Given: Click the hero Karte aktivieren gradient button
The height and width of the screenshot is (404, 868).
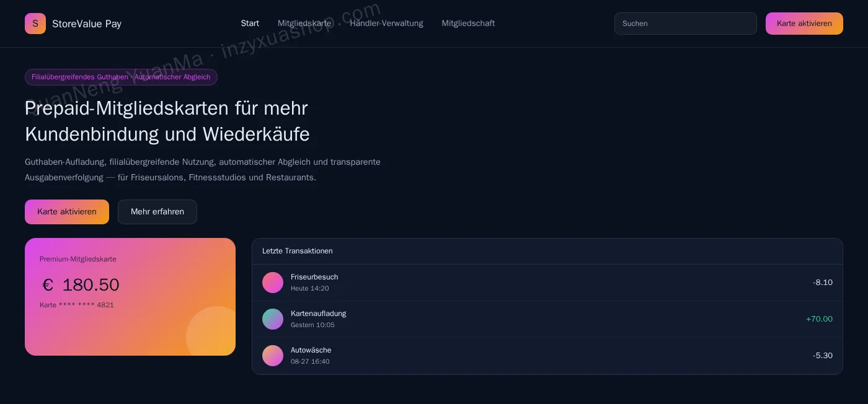Looking at the screenshot, I should 67,212.
